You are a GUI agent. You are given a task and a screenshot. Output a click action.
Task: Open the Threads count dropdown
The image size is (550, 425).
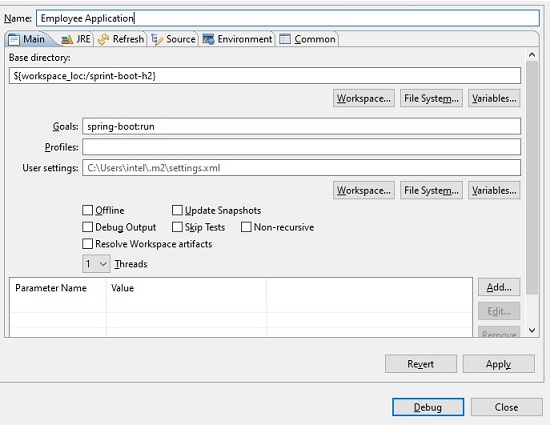point(96,264)
